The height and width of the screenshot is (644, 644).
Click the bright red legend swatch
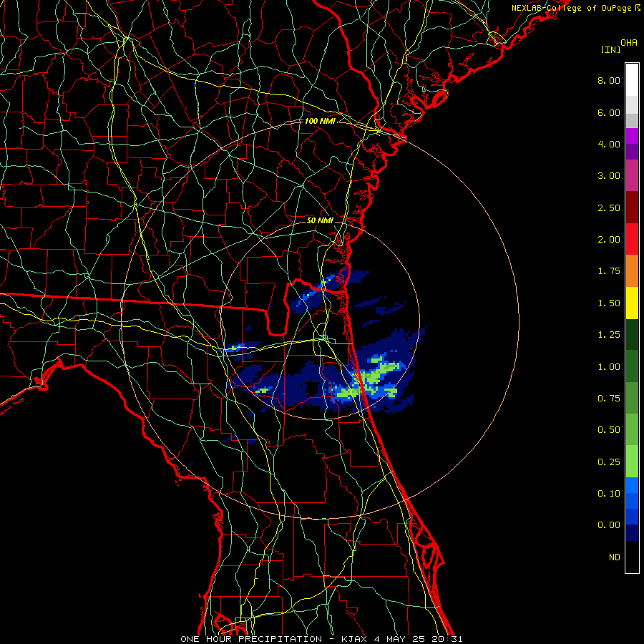(632, 240)
